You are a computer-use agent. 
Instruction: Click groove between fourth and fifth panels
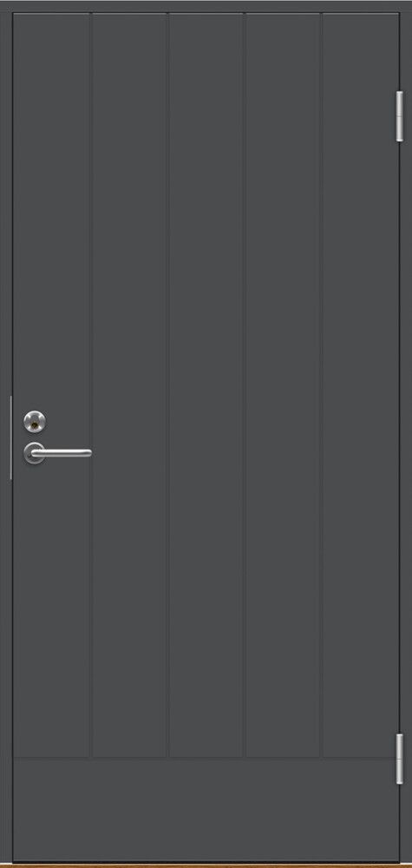pos(321,385)
